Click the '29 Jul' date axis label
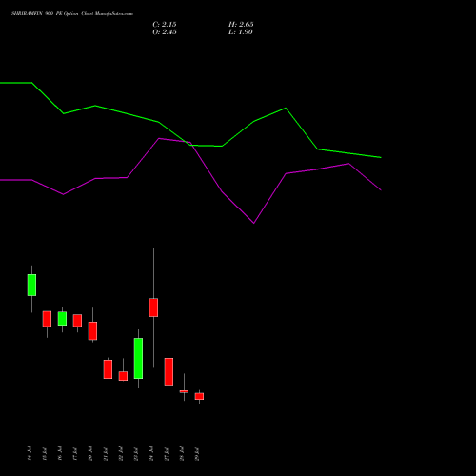Screen dimensions: 476x476 tap(197, 453)
